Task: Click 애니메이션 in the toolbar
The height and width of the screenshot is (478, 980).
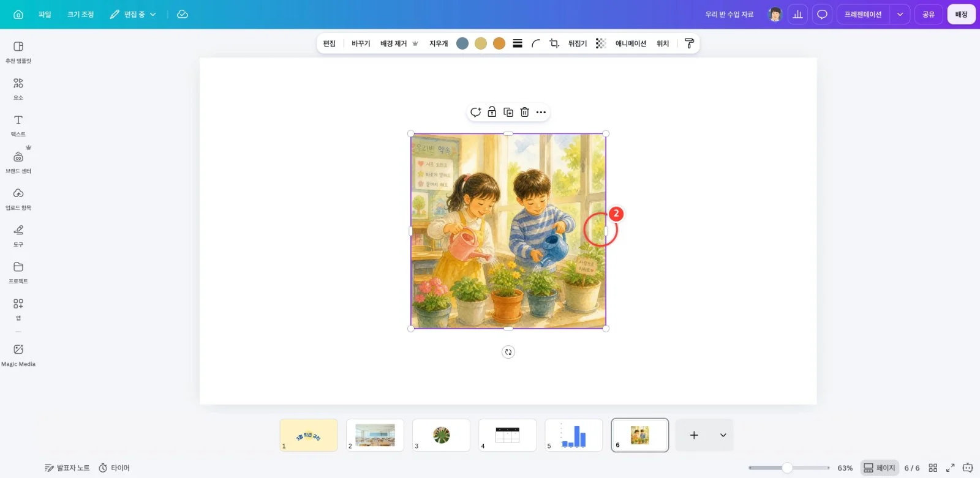Action: tap(631, 43)
